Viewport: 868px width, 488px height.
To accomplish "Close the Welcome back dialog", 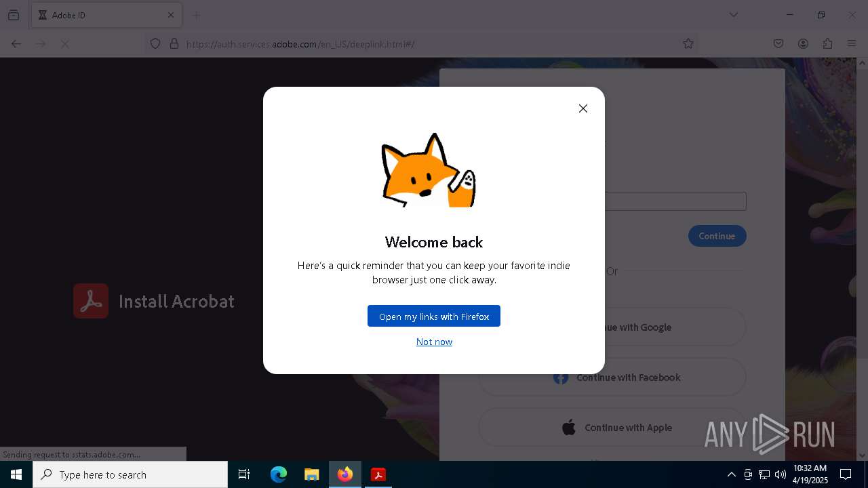I will coord(583,108).
